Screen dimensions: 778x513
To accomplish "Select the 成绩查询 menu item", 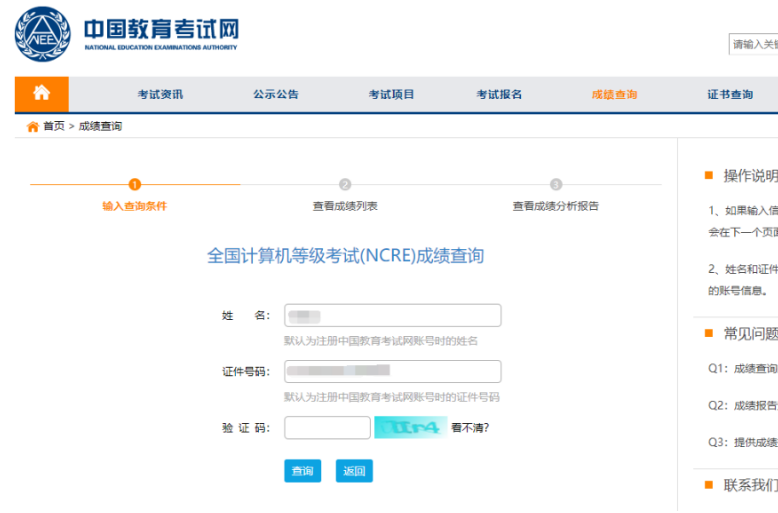I will tap(614, 94).
